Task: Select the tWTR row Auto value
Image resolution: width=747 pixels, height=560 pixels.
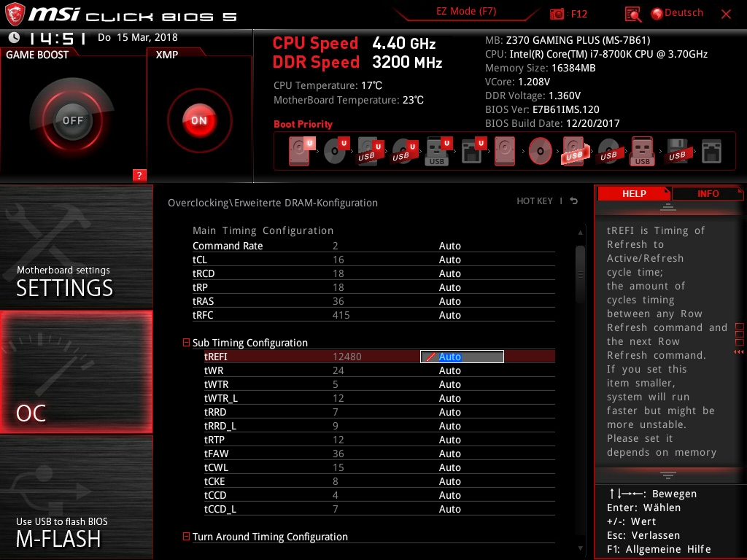Action: pos(449,384)
